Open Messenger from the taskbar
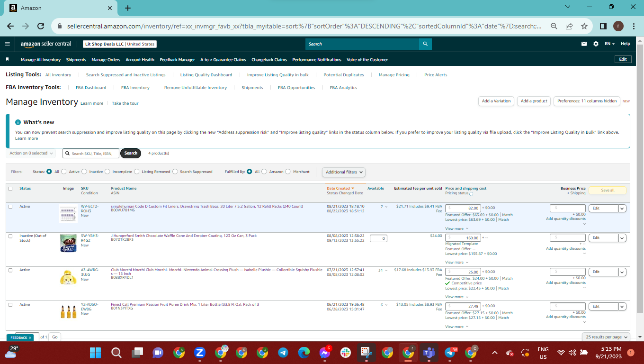This screenshot has width=644, height=364. click(x=324, y=353)
